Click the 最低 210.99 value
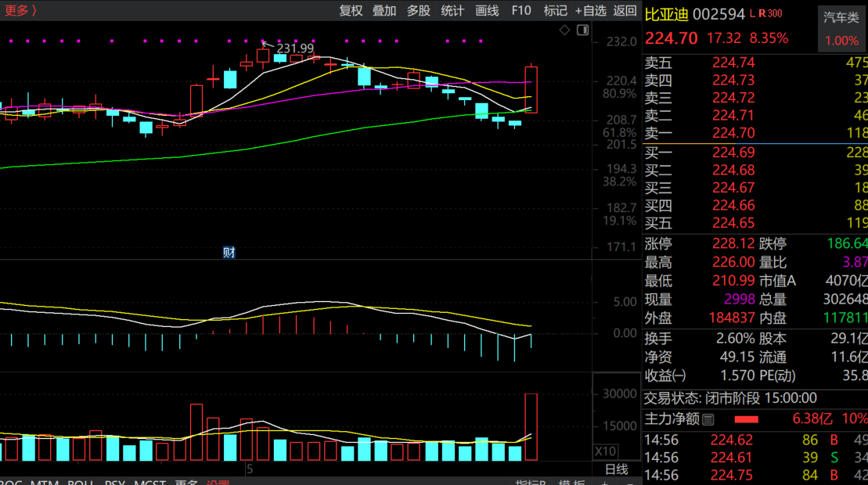 (x=733, y=281)
